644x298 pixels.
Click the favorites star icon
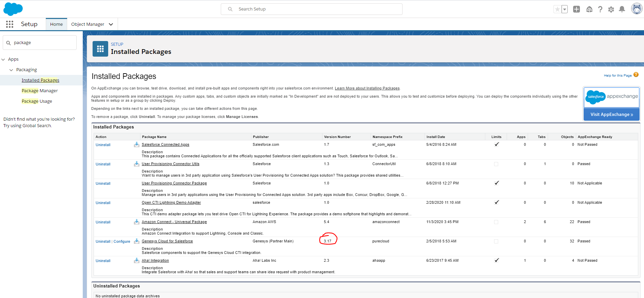click(x=557, y=9)
